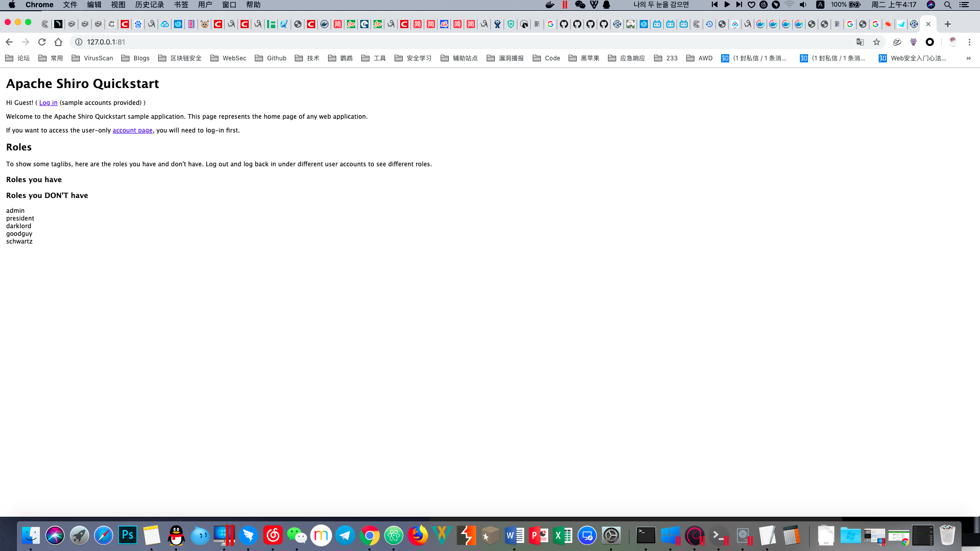Open the Chrome three-dot menu

[x=969, y=42]
